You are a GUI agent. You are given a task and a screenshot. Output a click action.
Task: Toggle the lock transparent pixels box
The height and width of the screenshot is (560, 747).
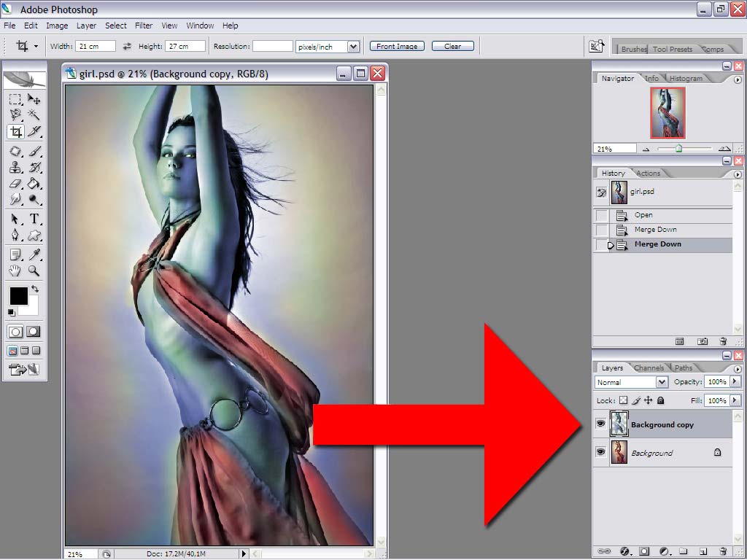coord(623,400)
